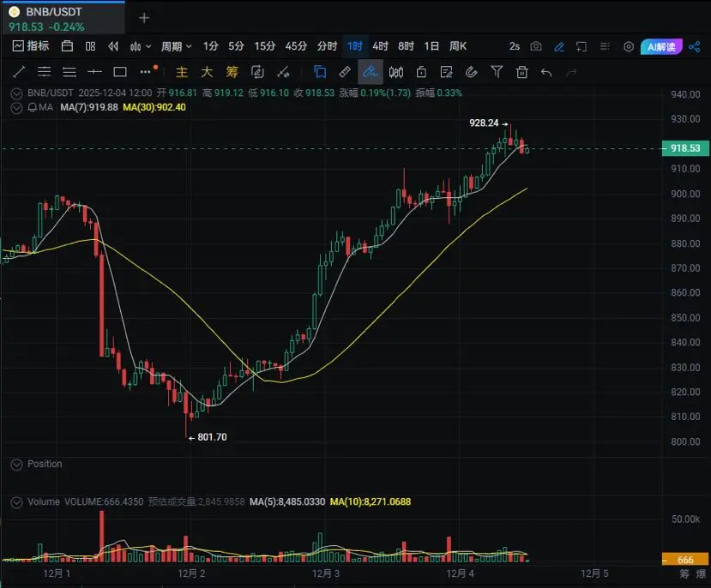This screenshot has width=711, height=588.
Task: Open chart settings hexagon icon
Action: click(629, 46)
